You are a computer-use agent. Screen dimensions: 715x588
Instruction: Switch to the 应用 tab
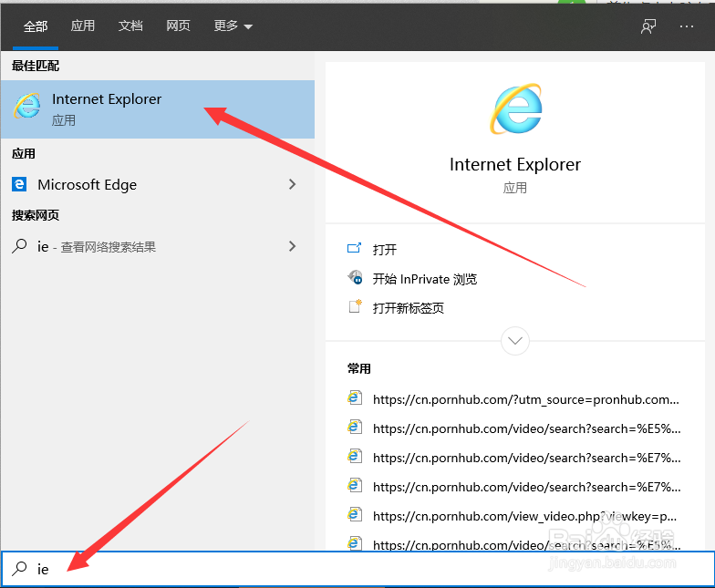[x=82, y=26]
